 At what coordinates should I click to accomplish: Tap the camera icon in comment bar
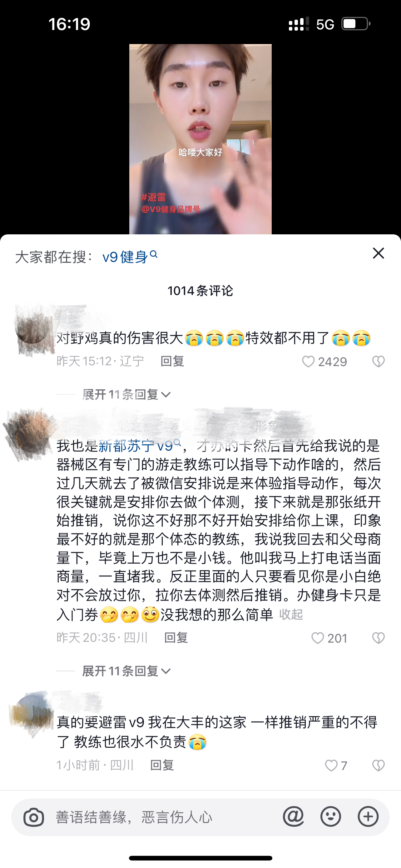click(34, 817)
